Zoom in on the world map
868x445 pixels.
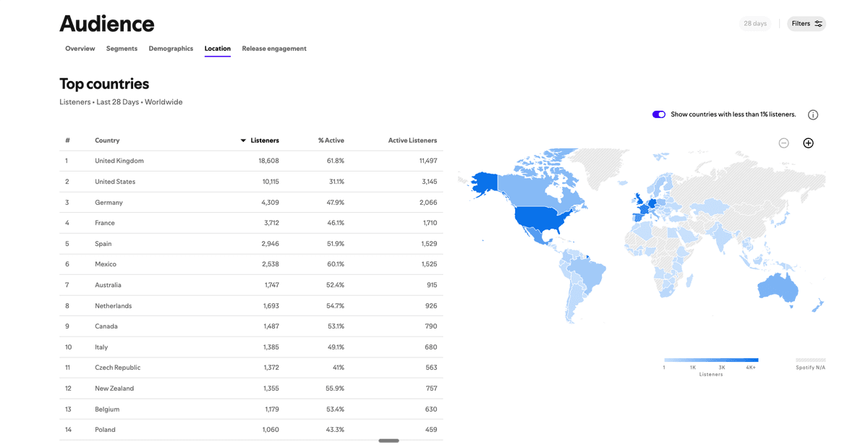coord(808,143)
